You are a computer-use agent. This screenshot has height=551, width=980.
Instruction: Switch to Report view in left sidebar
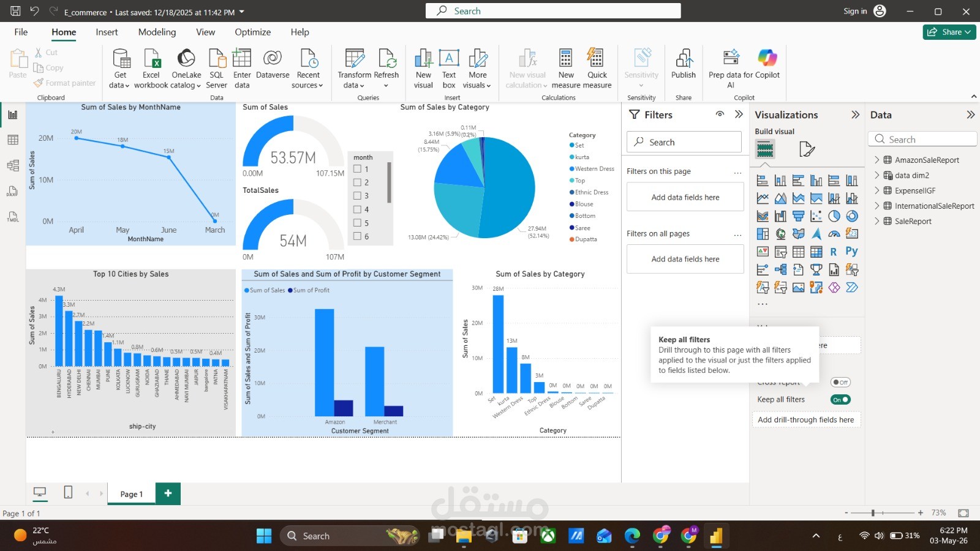point(13,114)
